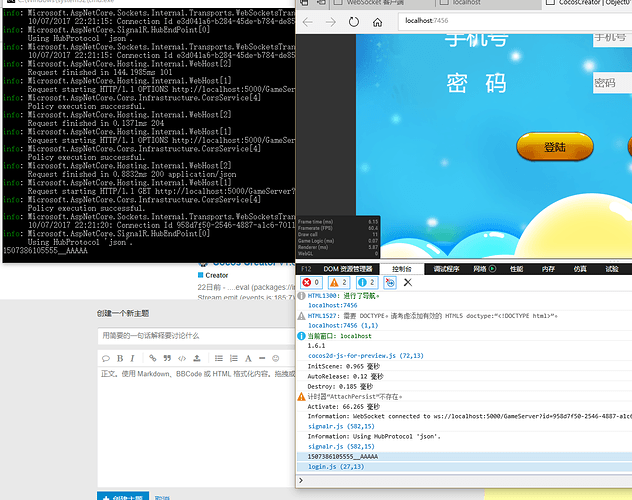Viewport: 632px width, 500px height.
Task: Open the DOM 资源管理器 tab
Action: click(347, 269)
